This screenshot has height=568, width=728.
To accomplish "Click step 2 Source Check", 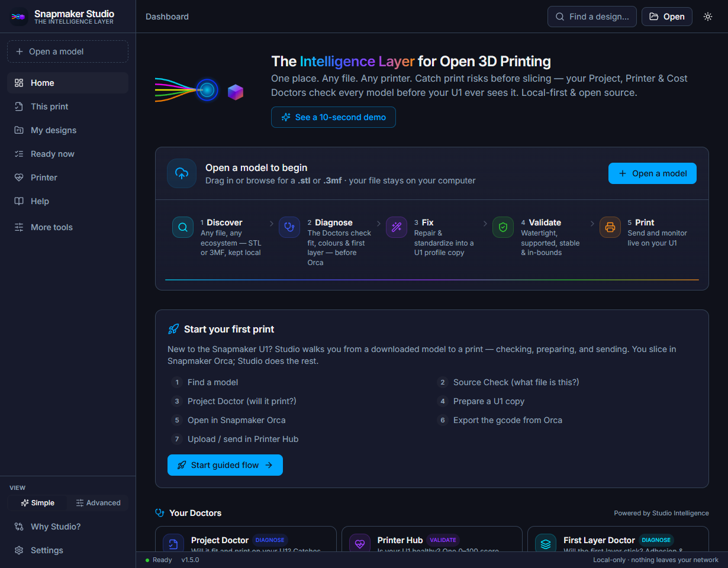I will tap(516, 382).
